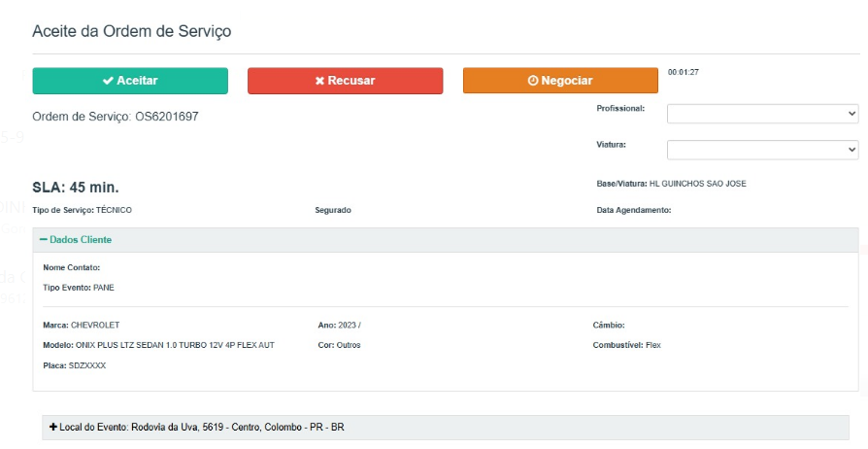The width and height of the screenshot is (868, 449).
Task: Click the checkmark icon on Aceitar
Action: [x=108, y=81]
